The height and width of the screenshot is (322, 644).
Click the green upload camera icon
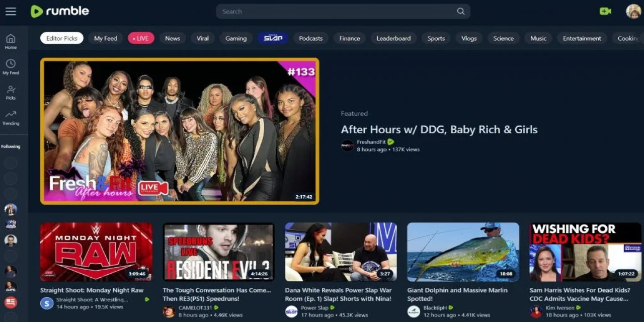(605, 11)
